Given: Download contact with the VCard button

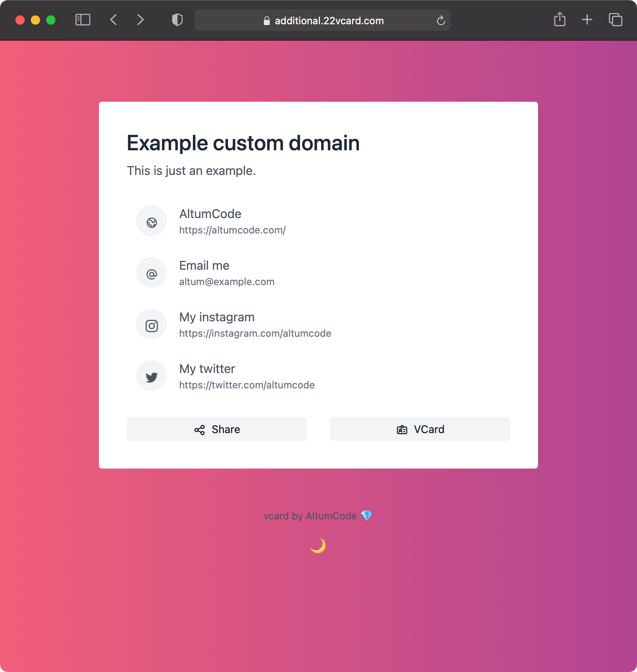Looking at the screenshot, I should (420, 429).
